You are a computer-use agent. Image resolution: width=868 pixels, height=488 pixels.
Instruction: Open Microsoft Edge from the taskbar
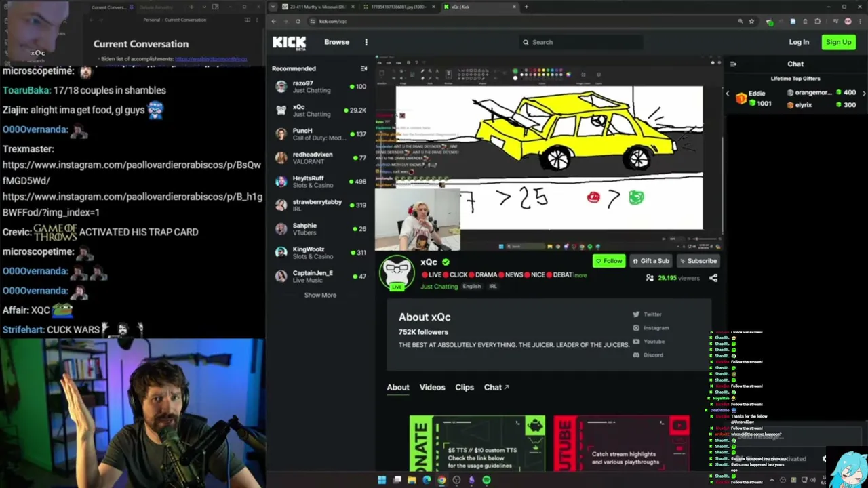(x=427, y=481)
